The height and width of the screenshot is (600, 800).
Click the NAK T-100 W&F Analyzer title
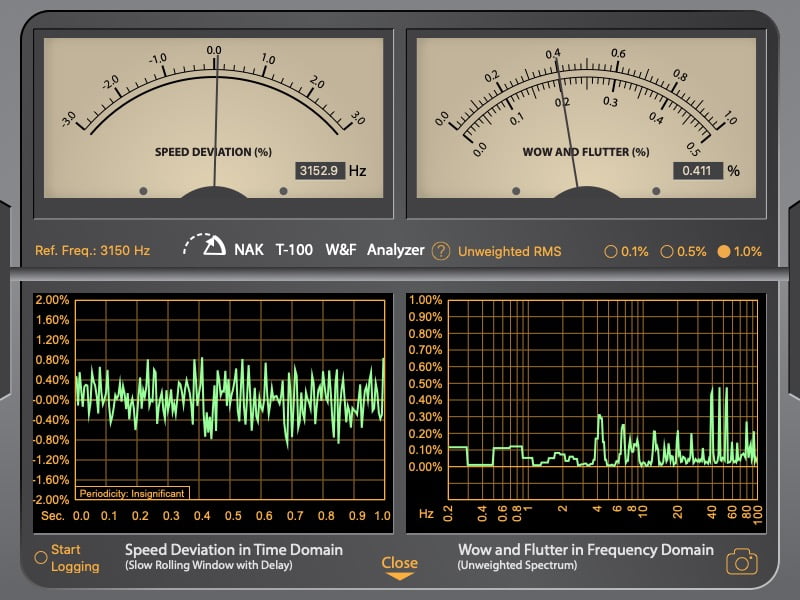click(329, 250)
